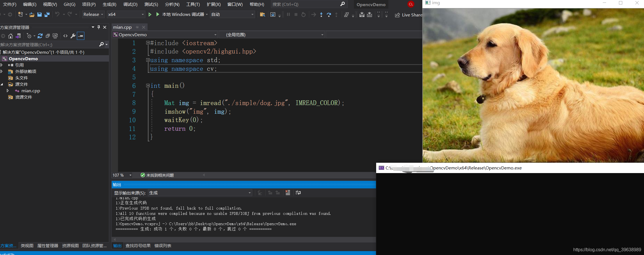Click the Save All icon
644x255 pixels.
coord(47,14)
